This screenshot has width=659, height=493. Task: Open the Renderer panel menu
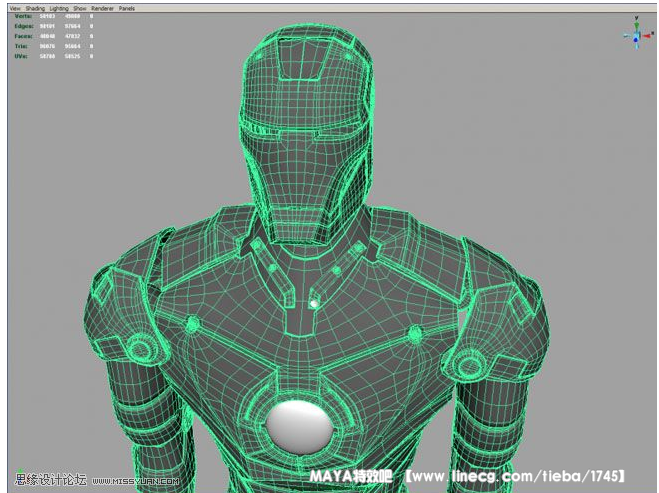click(102, 8)
